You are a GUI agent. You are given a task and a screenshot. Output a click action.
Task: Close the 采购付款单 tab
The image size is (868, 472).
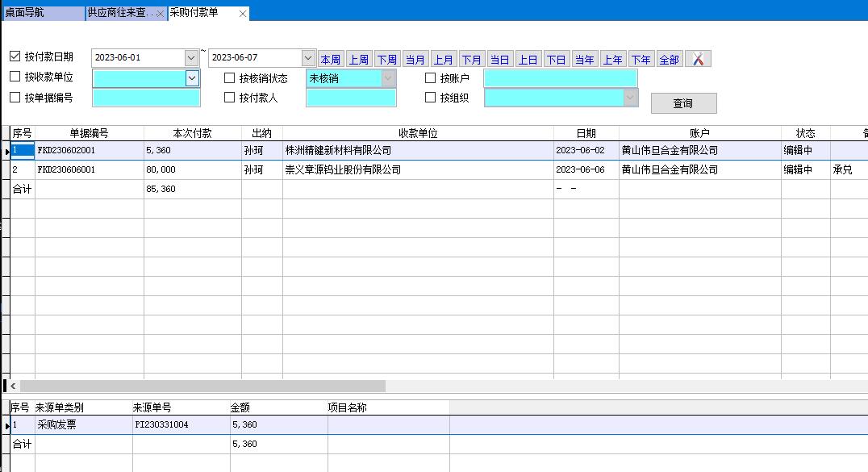(x=243, y=14)
